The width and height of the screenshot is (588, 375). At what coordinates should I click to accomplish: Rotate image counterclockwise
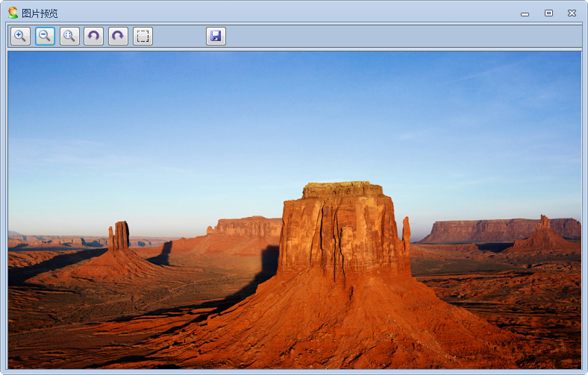pyautogui.click(x=94, y=36)
